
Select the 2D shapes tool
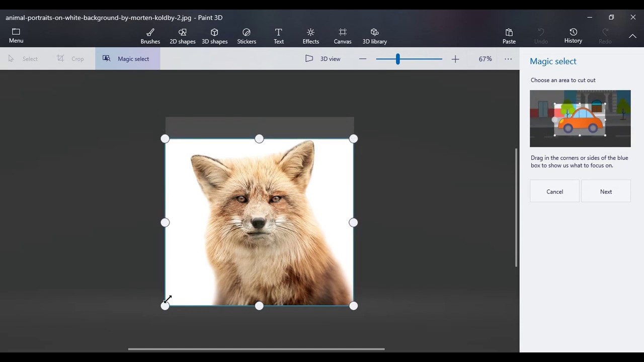182,36
